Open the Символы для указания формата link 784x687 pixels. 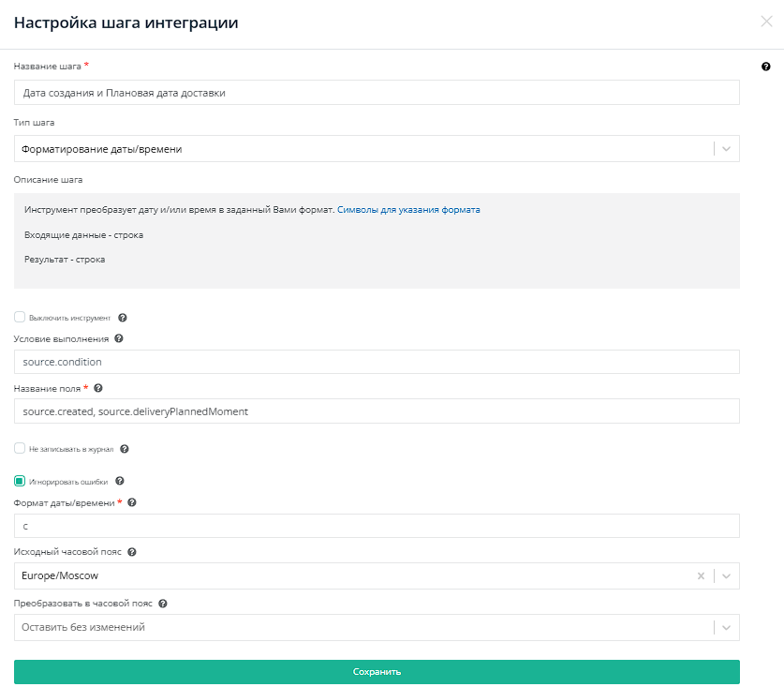coord(408,210)
